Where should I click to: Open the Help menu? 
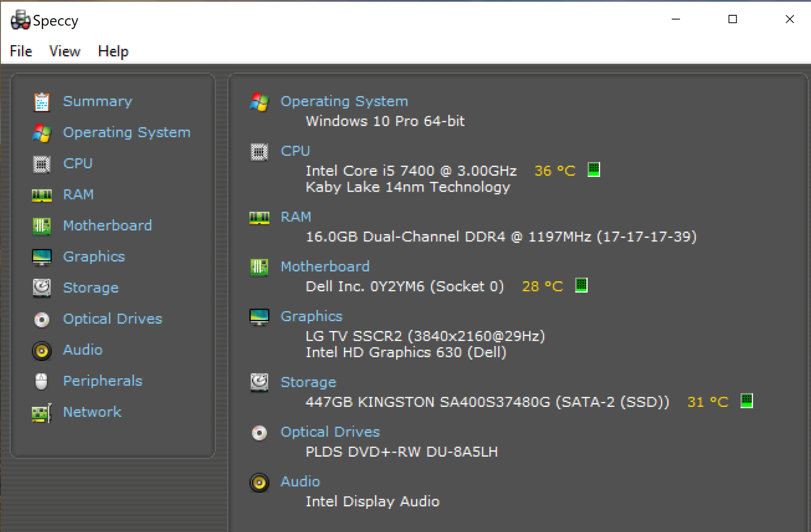(x=113, y=52)
